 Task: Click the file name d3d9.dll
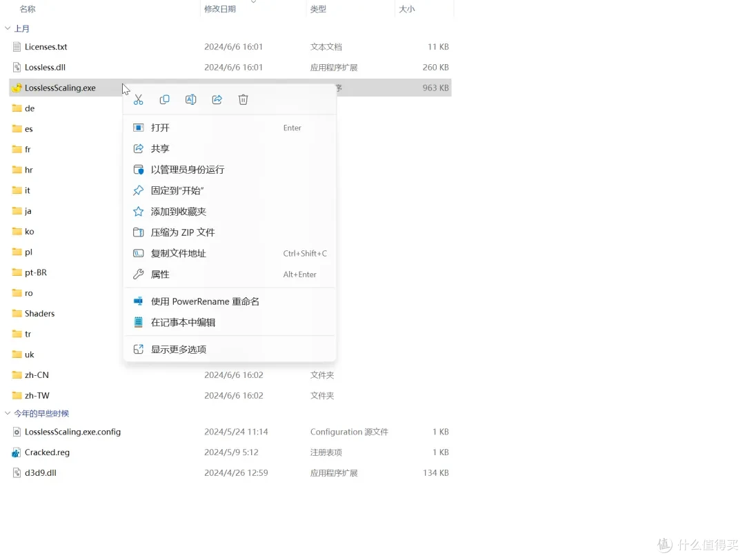[x=41, y=472]
